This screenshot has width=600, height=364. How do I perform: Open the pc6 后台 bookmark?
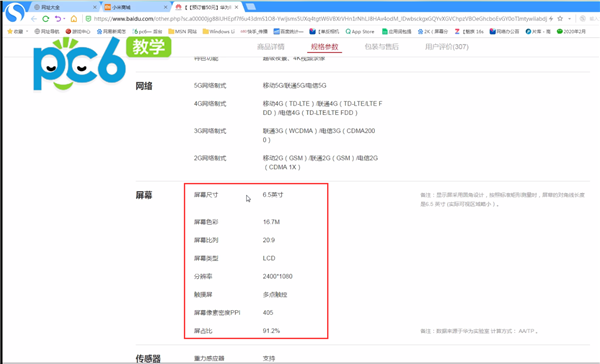pyautogui.click(x=147, y=31)
